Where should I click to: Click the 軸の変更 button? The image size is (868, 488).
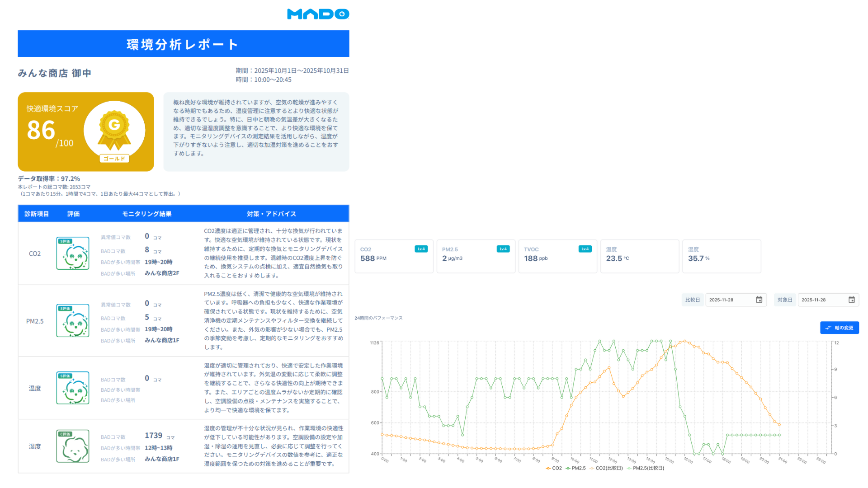tap(840, 328)
